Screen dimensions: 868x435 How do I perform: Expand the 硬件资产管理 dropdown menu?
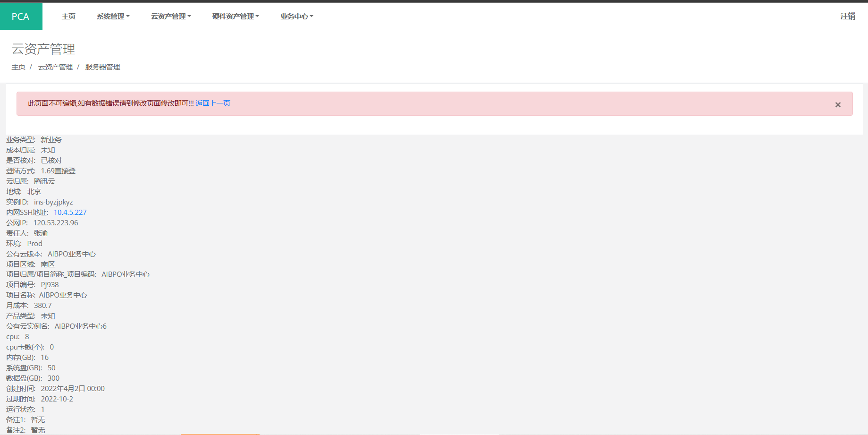click(236, 17)
